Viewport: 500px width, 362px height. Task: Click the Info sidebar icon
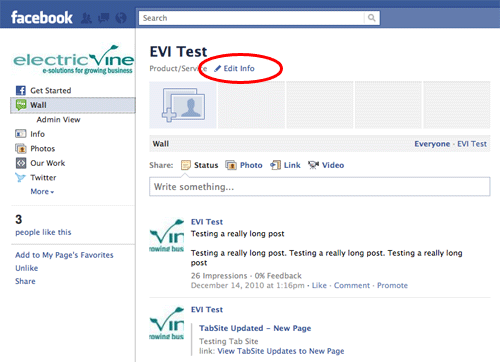tap(21, 134)
